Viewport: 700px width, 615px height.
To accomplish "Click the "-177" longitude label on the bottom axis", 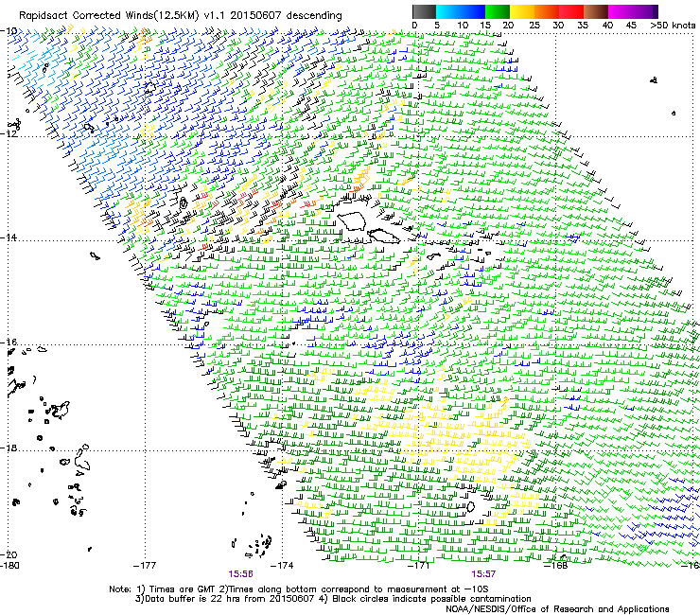I will (x=145, y=565).
